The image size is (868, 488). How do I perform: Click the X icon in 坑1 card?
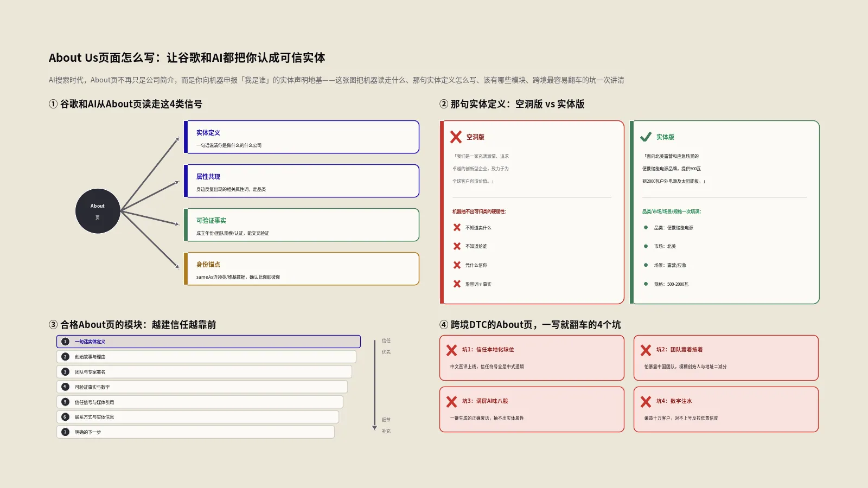coord(451,350)
